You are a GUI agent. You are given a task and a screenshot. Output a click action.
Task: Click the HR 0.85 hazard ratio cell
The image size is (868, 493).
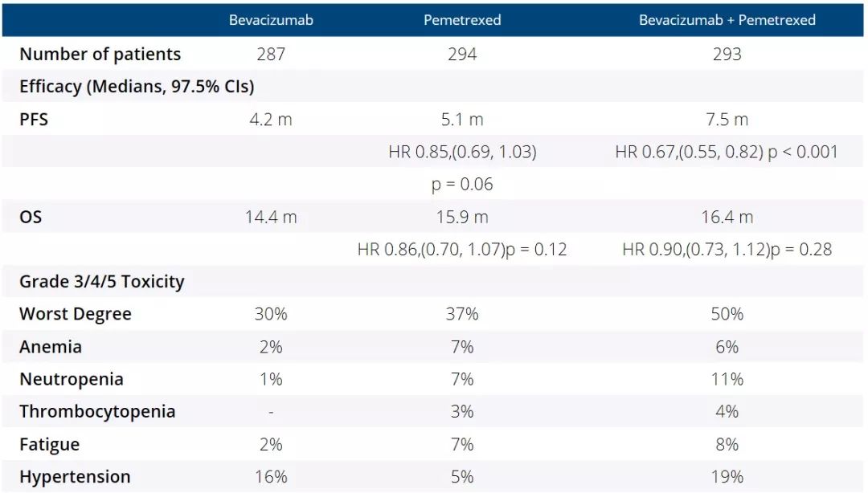[462, 152]
